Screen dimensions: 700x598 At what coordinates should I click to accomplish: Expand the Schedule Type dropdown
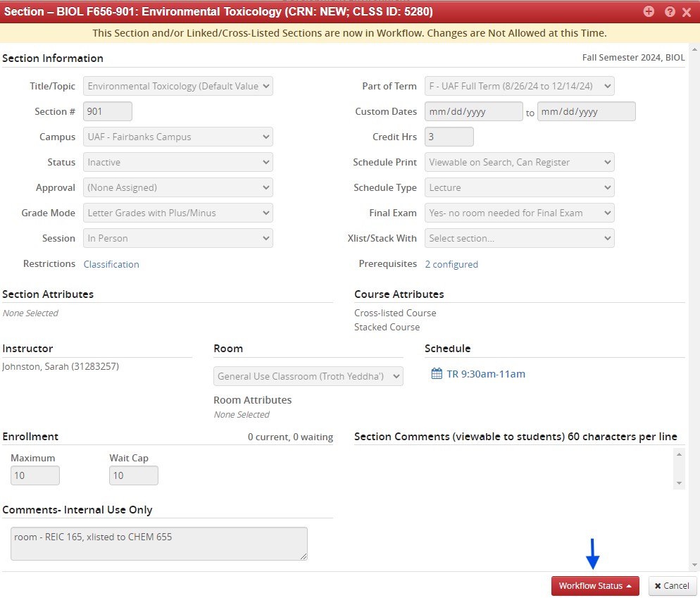coord(519,187)
